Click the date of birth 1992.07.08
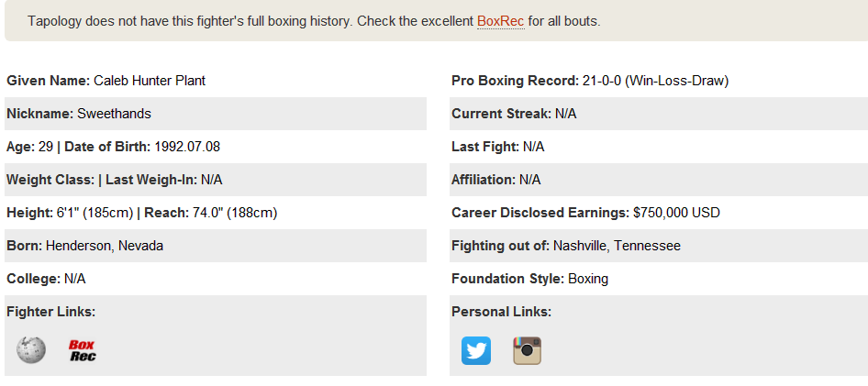The height and width of the screenshot is (386, 868). click(187, 147)
